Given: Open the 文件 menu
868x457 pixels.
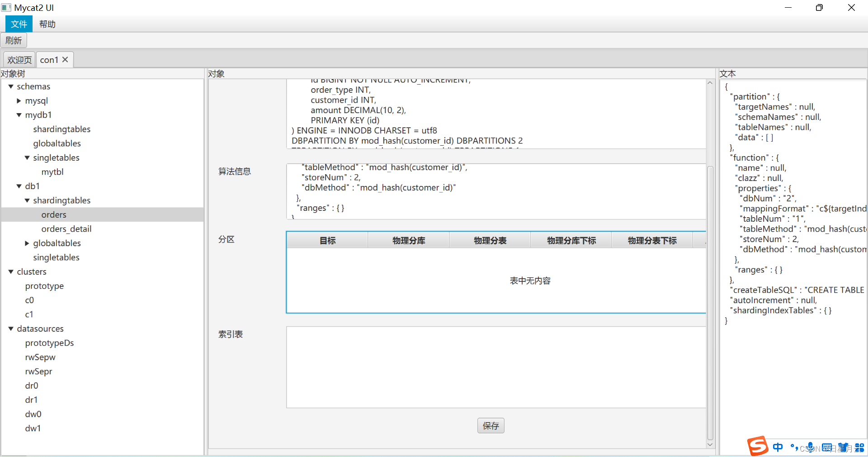Looking at the screenshot, I should pyautogui.click(x=19, y=24).
